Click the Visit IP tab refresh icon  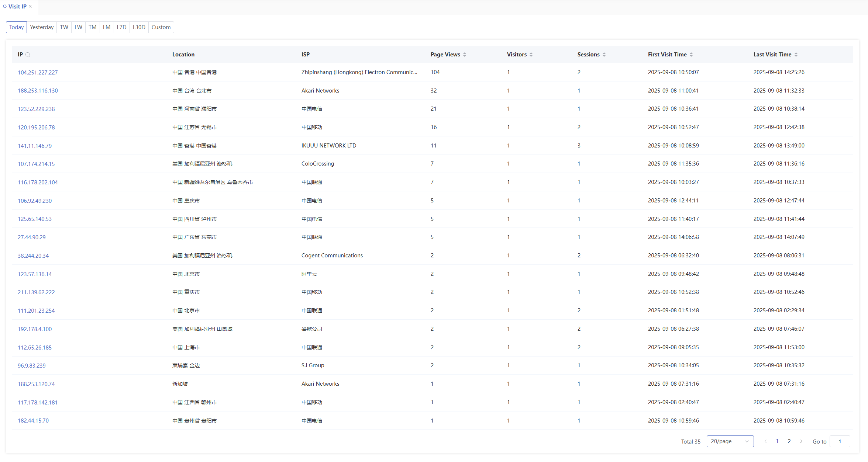tap(5, 7)
